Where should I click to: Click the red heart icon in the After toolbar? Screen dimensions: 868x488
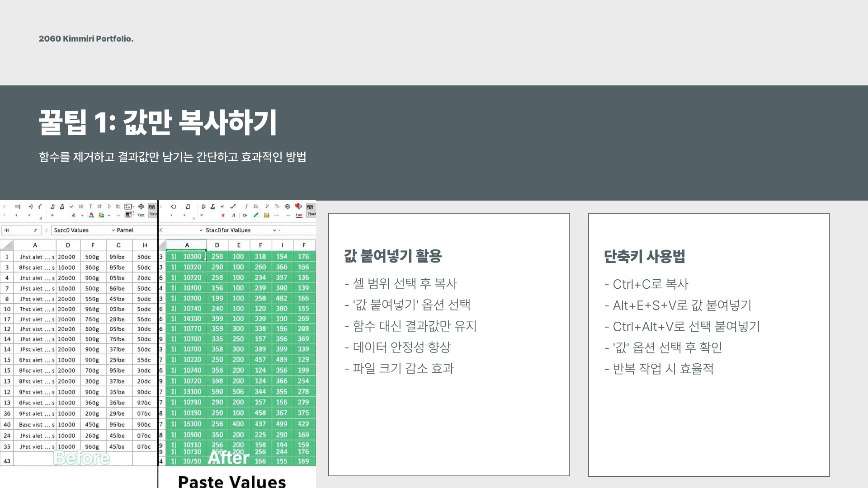pyautogui.click(x=298, y=206)
